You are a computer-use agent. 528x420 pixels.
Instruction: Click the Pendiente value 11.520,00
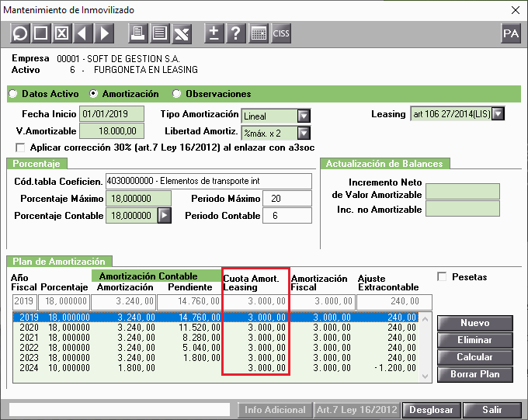tap(200, 328)
